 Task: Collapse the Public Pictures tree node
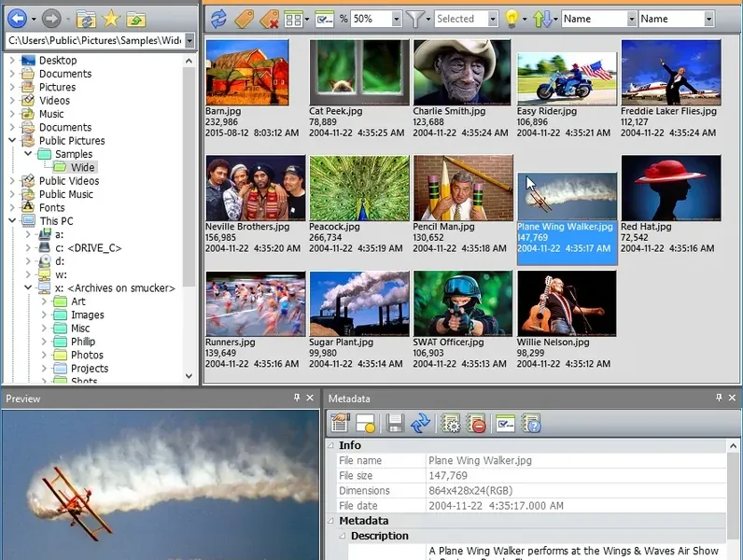click(x=13, y=141)
